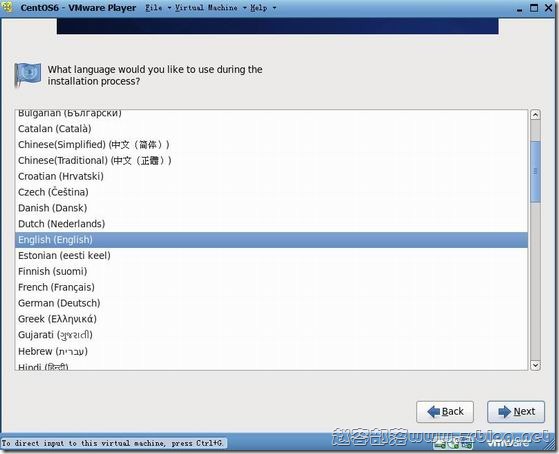Select French (Français) language

tap(271, 287)
